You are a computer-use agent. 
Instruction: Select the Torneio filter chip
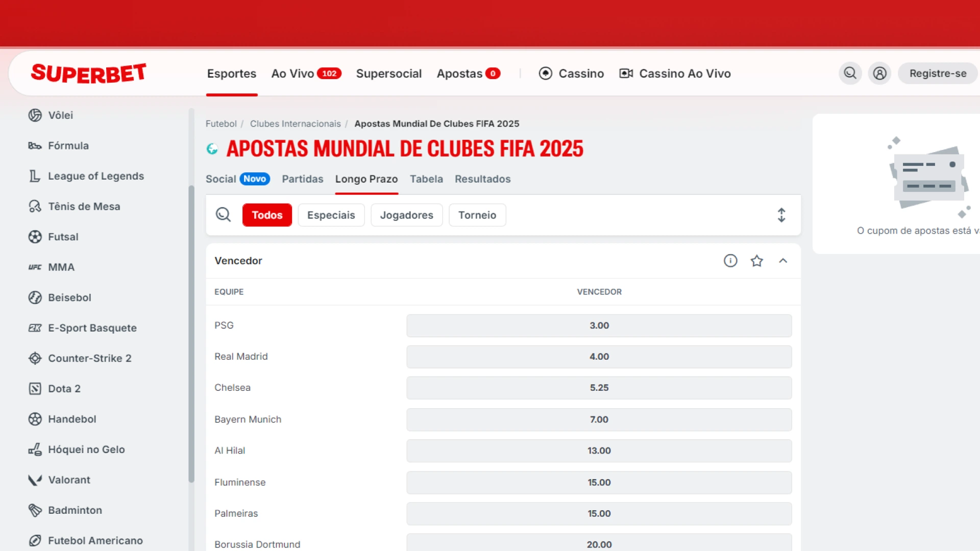tap(477, 215)
